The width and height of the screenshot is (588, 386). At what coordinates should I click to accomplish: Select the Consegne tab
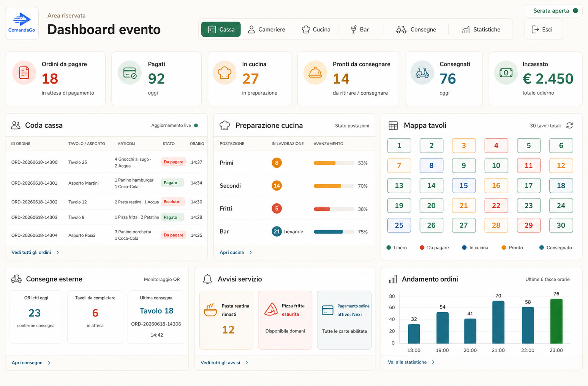point(416,29)
